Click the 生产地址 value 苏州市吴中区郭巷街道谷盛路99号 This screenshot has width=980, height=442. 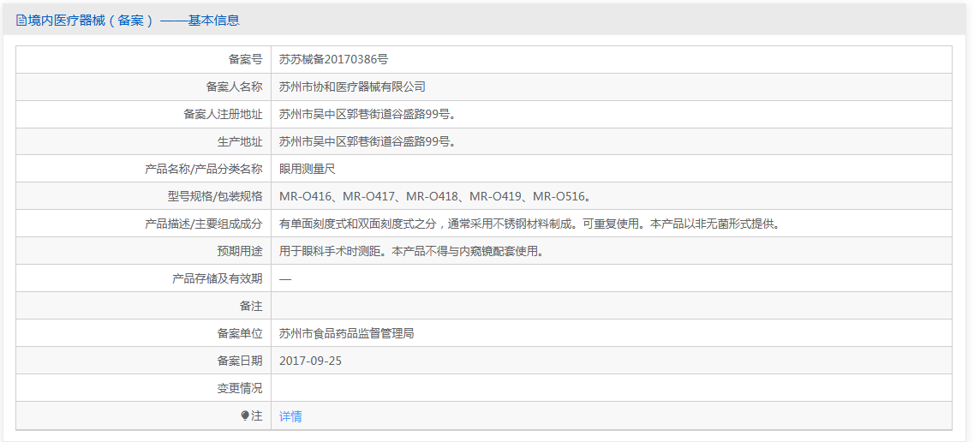[x=367, y=142]
